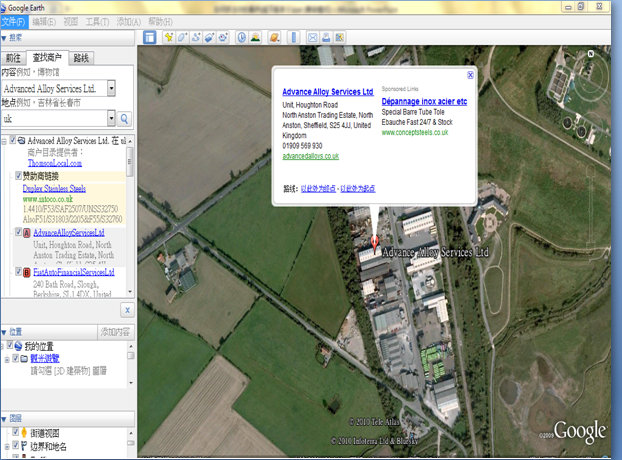The width and height of the screenshot is (622, 460).
Task: Select the Record a Tour toolbar icon
Action: tap(223, 37)
